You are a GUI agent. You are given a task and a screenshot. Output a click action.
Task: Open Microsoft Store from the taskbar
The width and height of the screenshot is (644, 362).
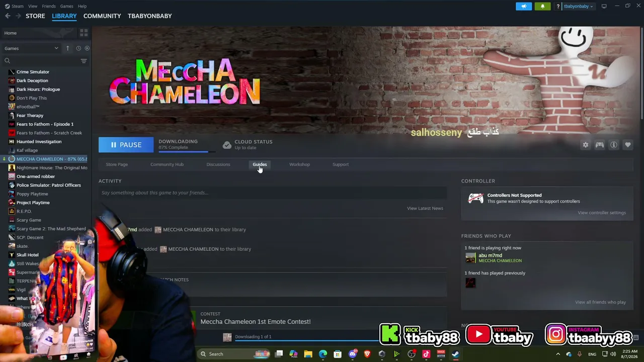338,354
